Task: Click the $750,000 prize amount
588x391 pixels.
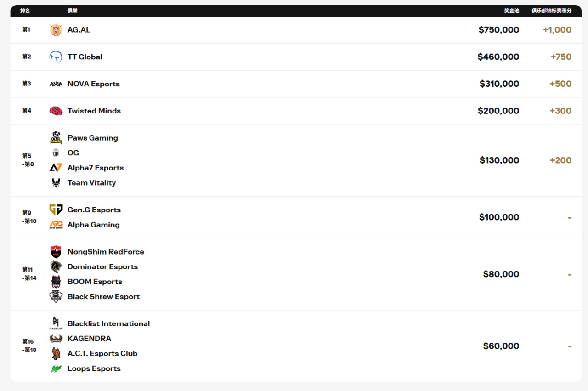Action: [498, 30]
